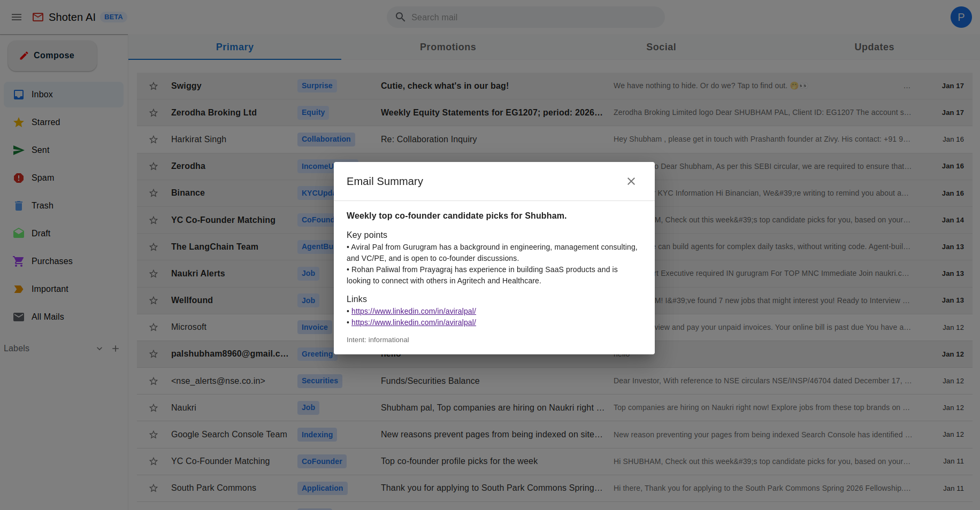Open the Spam folder icon
Screen dimensions: 980x510
coord(18,177)
